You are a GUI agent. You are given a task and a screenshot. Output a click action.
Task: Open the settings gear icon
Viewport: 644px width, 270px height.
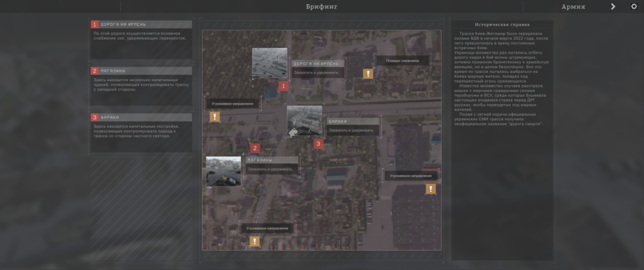[x=633, y=7]
